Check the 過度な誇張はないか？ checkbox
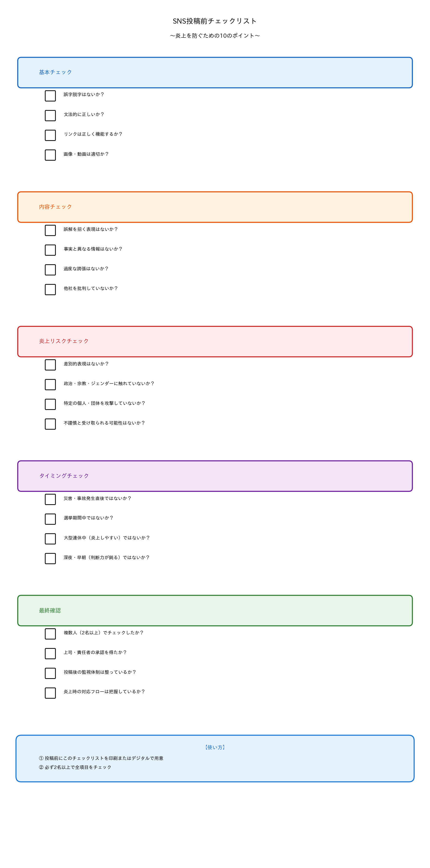 click(50, 270)
